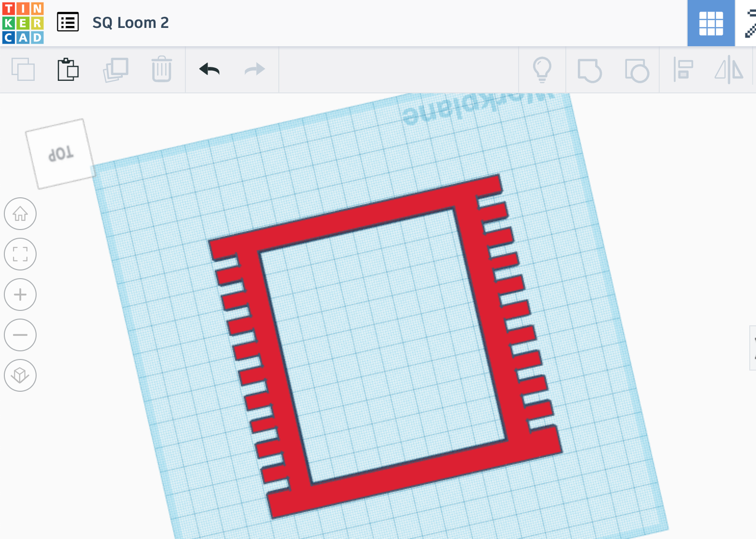This screenshot has height=539, width=756.
Task: Switch to the 3D design grid view
Action: pos(711,23)
